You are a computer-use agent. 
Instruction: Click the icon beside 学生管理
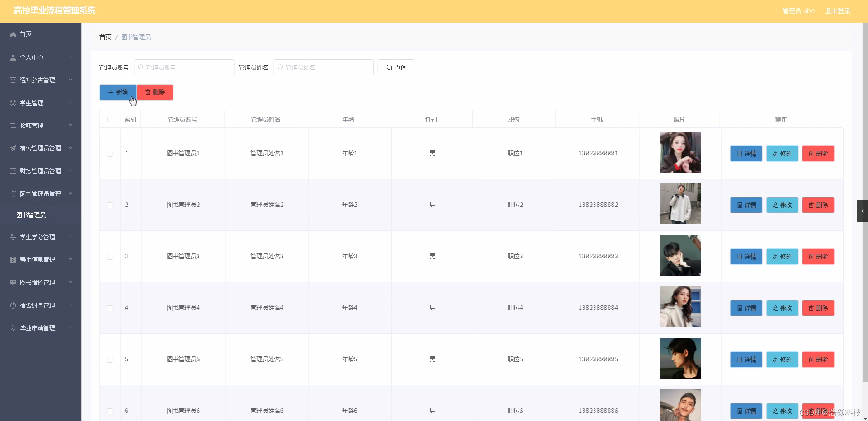13,103
